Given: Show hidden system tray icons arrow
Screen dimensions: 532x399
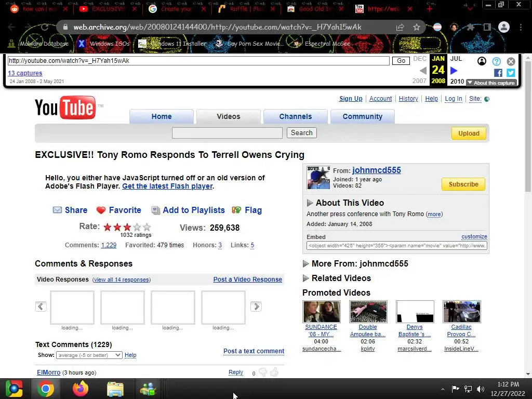Looking at the screenshot, I should [x=443, y=389].
